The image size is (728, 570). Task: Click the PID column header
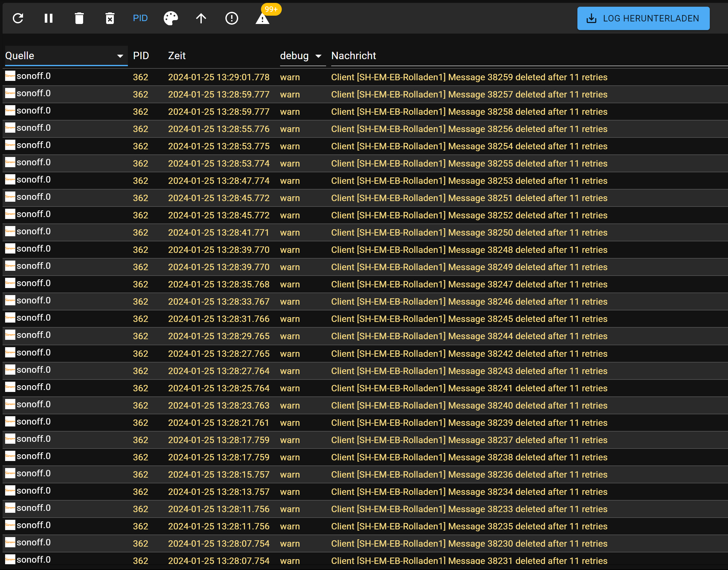coord(141,56)
